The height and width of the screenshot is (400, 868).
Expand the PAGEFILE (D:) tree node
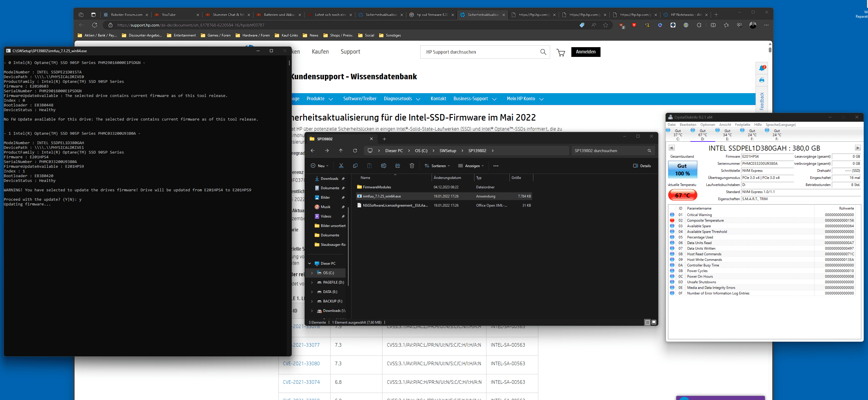tap(312, 282)
